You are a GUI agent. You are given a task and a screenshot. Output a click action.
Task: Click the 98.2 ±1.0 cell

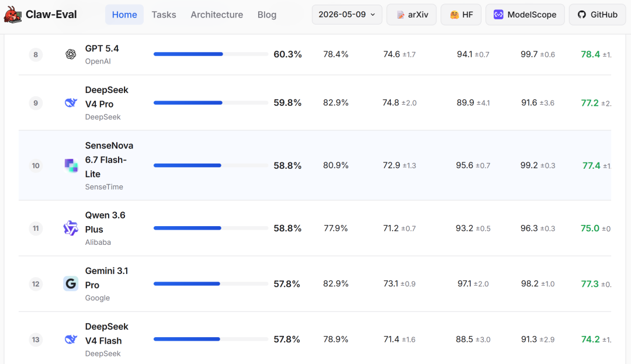[x=538, y=283]
